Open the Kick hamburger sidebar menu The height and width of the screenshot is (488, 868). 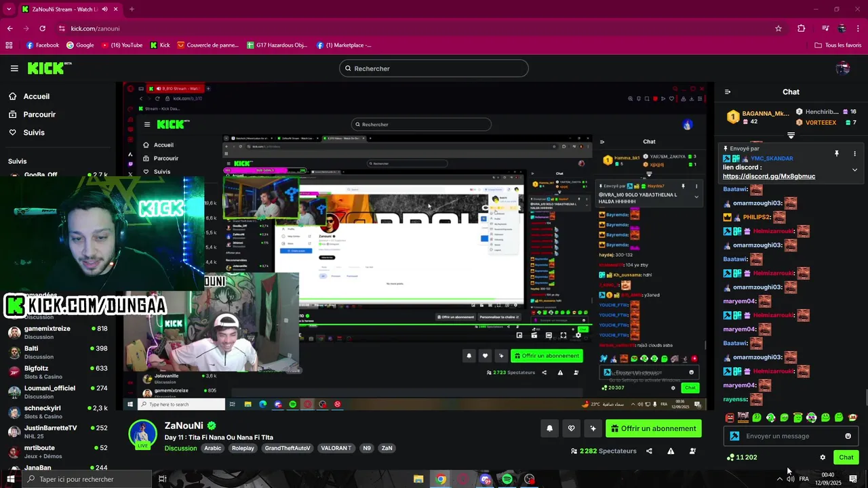(14, 68)
